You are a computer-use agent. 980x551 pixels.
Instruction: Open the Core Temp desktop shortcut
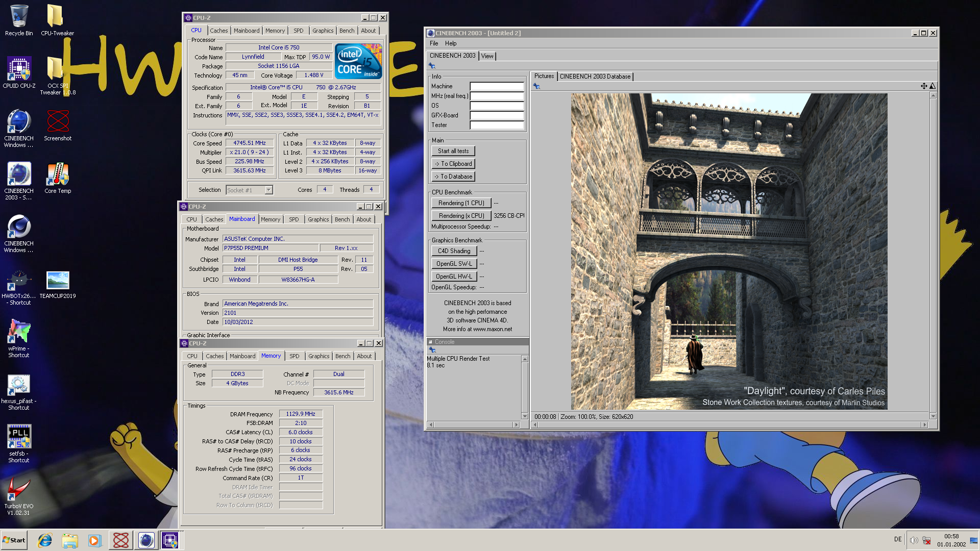point(58,178)
